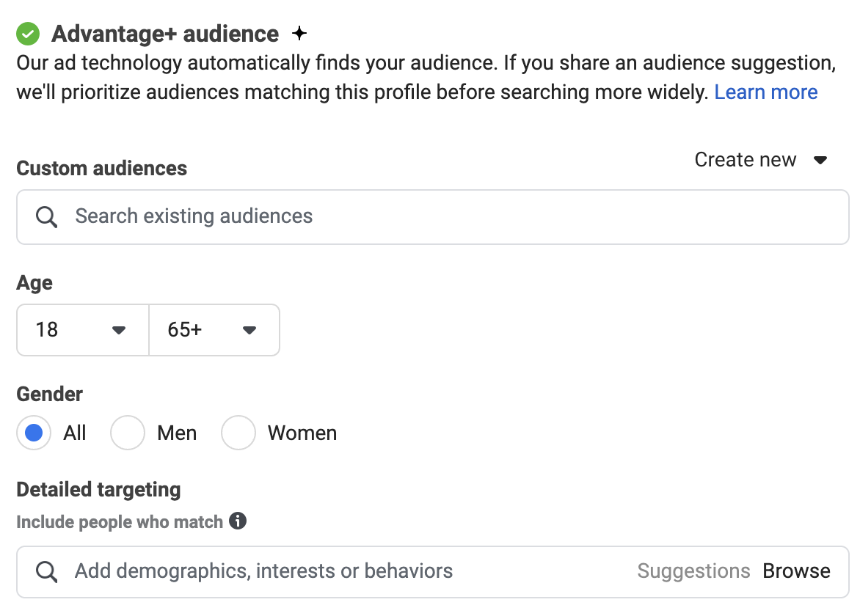Click the Gender label

tap(49, 394)
